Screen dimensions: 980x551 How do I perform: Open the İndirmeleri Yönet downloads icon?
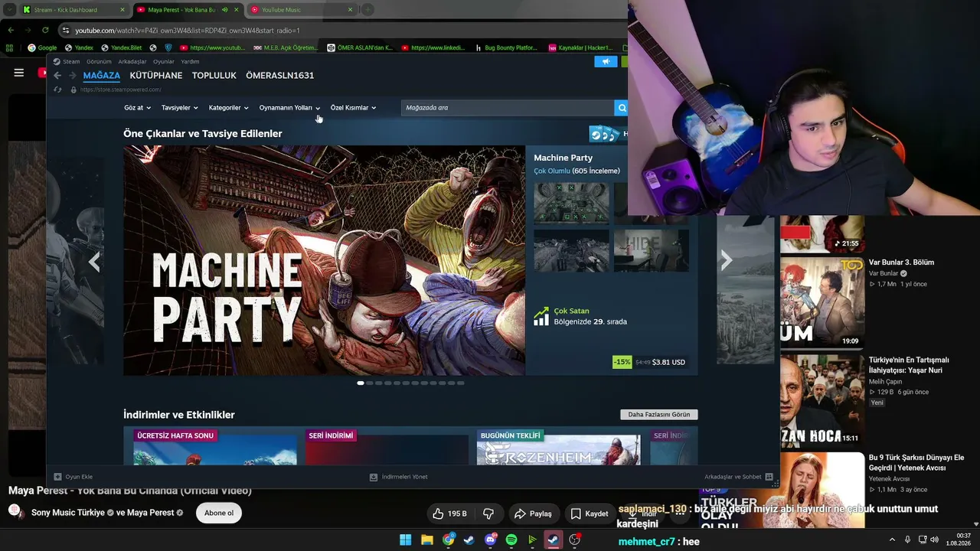click(x=374, y=477)
